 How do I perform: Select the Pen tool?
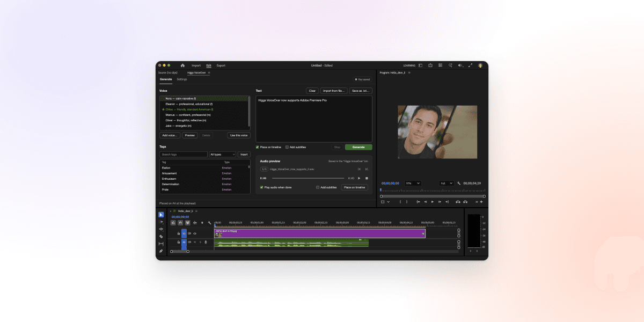[161, 251]
